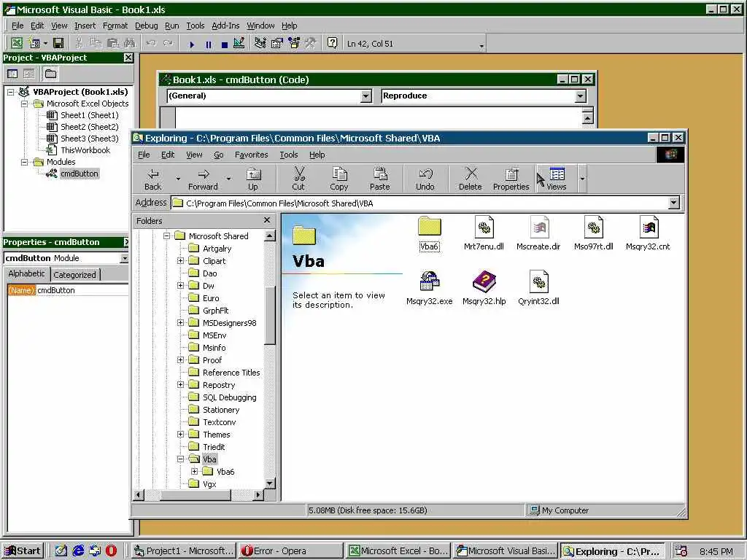
Task: Save Book1.xls with the floppy disk icon
Action: (x=58, y=43)
